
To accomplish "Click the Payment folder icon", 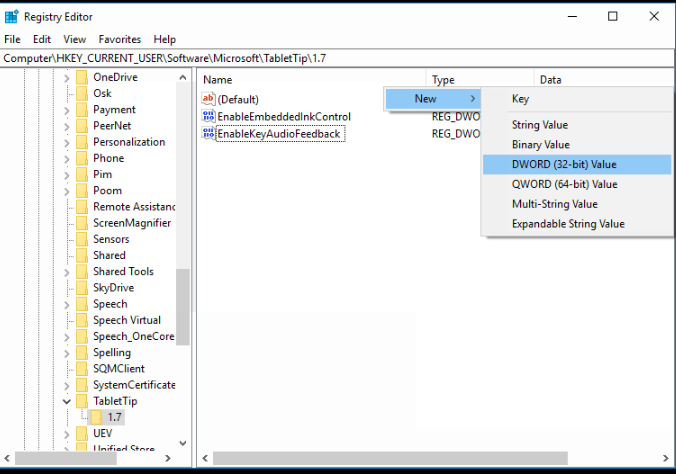I will tap(81, 110).
